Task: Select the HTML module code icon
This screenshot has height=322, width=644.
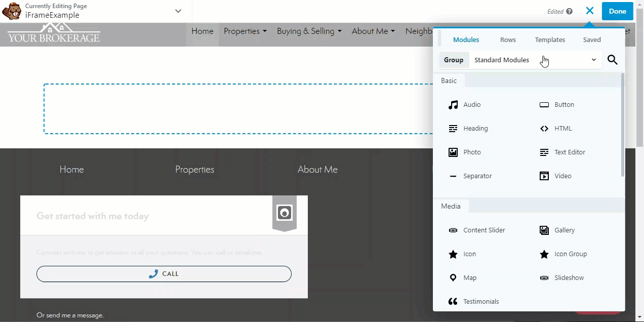Action: point(544,129)
